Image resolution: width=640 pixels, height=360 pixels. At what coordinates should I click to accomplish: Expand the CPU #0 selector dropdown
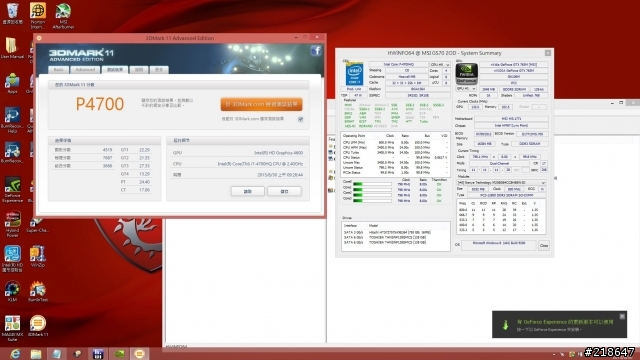pos(440,64)
